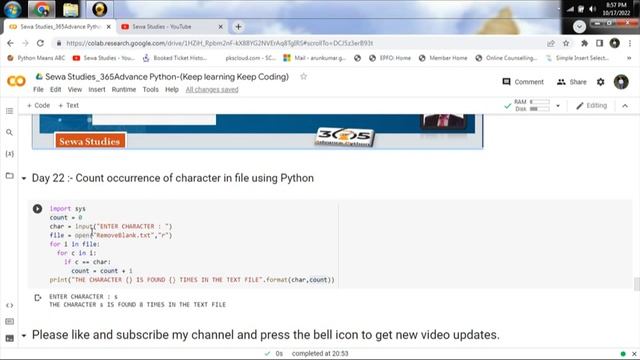Open the Member Home bookmark
Viewport: 640px width, 360px height.
point(443,58)
